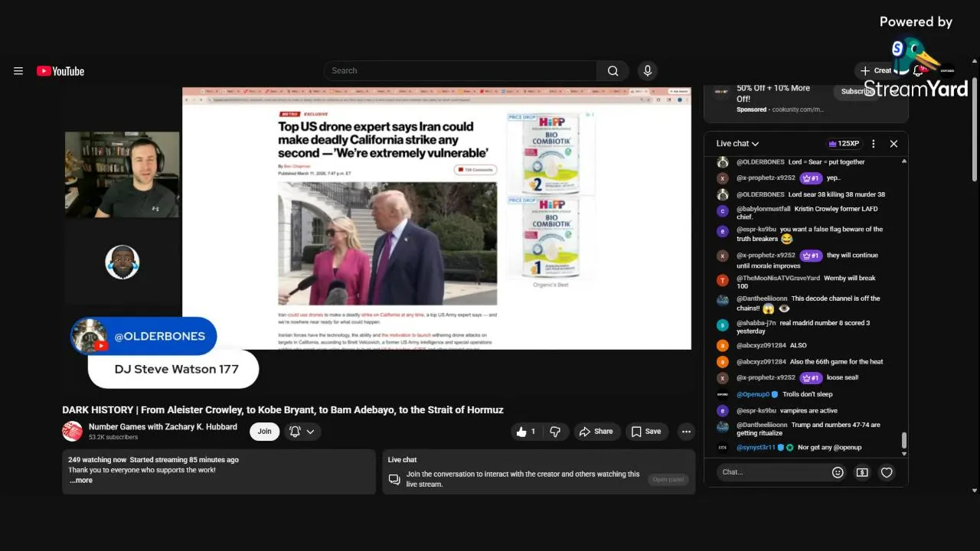This screenshot has width=980, height=551.
Task: Click the #1 member badge beside 'they will continue'
Action: pos(811,256)
